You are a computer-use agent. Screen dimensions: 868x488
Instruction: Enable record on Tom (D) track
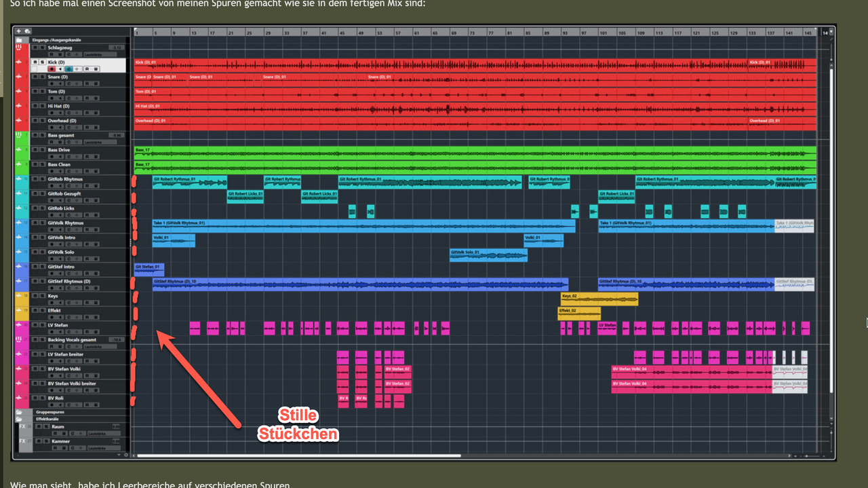tap(52, 98)
